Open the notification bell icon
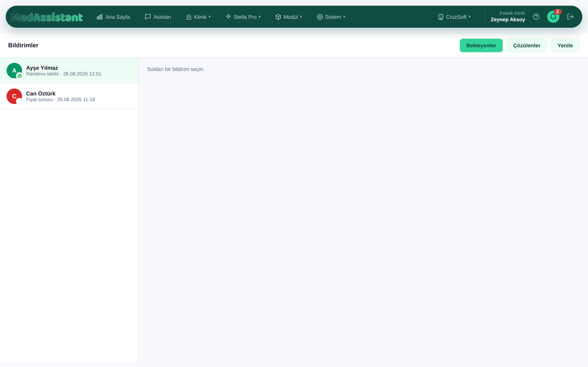 click(553, 17)
